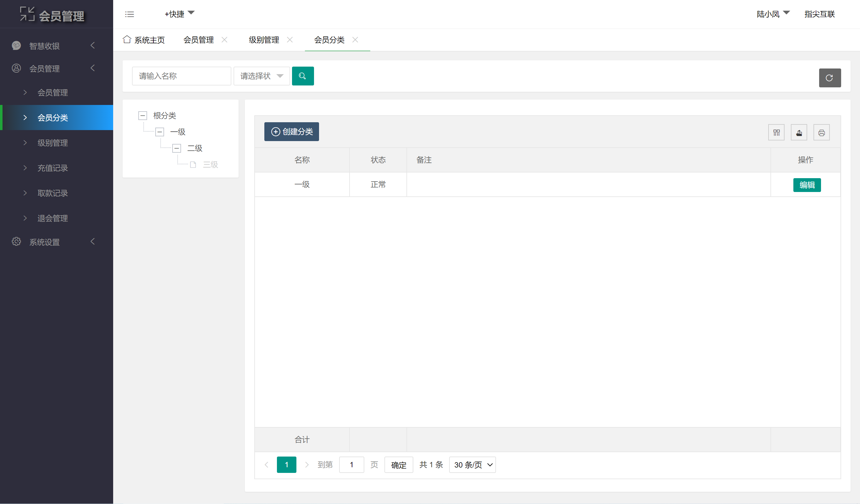Collapse the 根分类 tree node
860x504 pixels.
[143, 115]
